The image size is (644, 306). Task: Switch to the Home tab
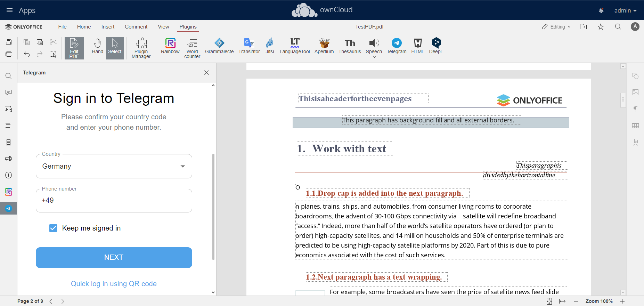pyautogui.click(x=84, y=27)
